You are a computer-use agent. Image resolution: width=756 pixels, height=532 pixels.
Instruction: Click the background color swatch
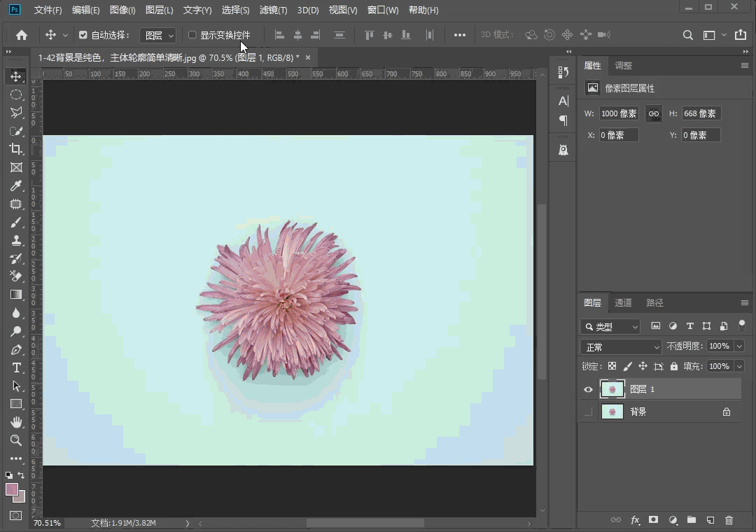pyautogui.click(x=20, y=498)
